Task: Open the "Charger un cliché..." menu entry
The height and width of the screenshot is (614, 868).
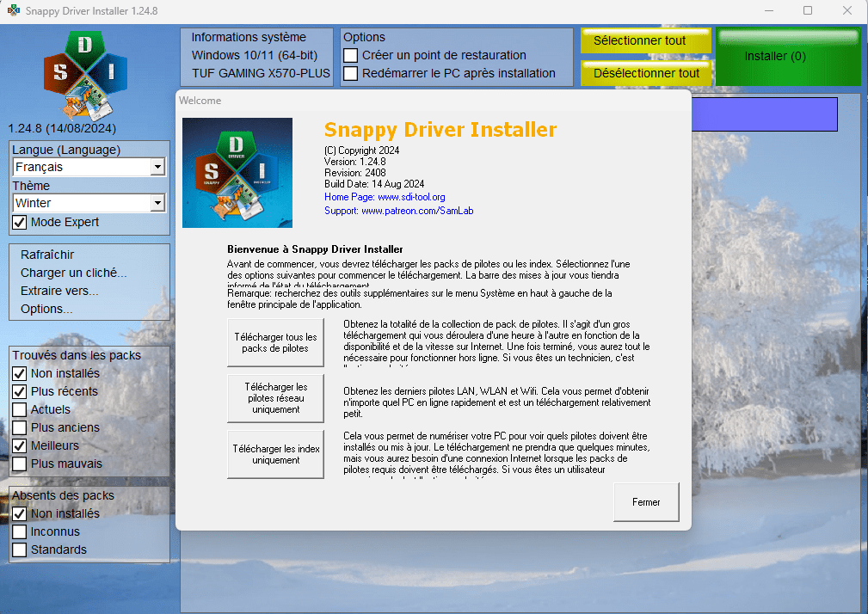Action: [x=74, y=273]
